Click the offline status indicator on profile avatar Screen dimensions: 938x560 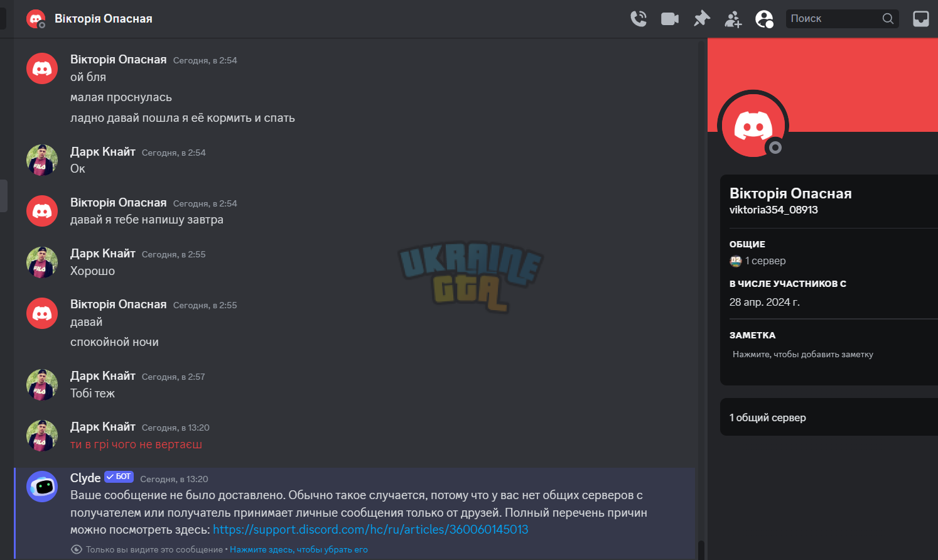click(775, 148)
